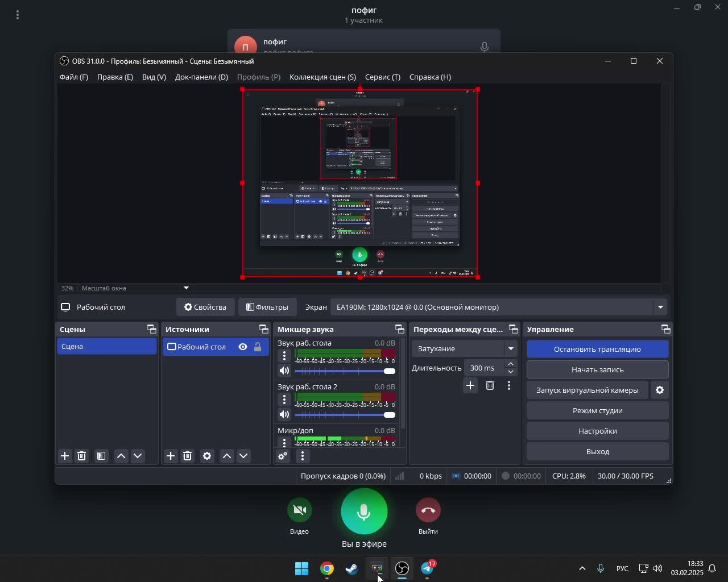Click Выход button in Управление panel
728x582 pixels.
tap(597, 451)
